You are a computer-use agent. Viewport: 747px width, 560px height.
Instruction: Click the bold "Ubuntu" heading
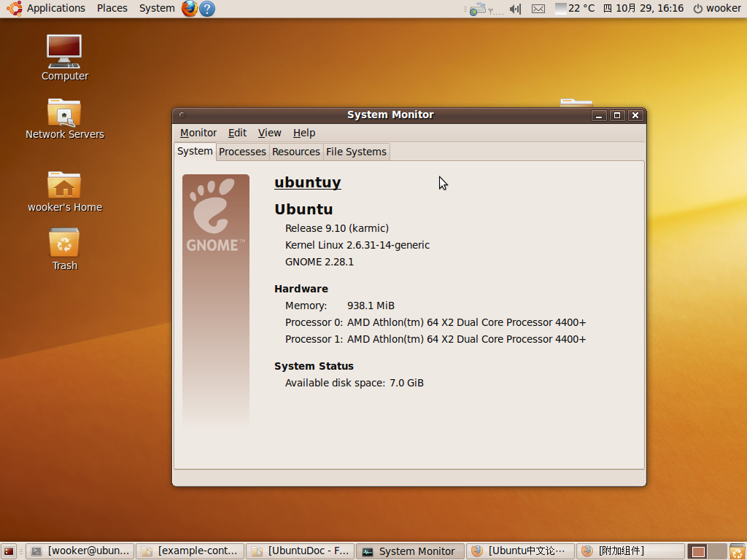pos(303,209)
